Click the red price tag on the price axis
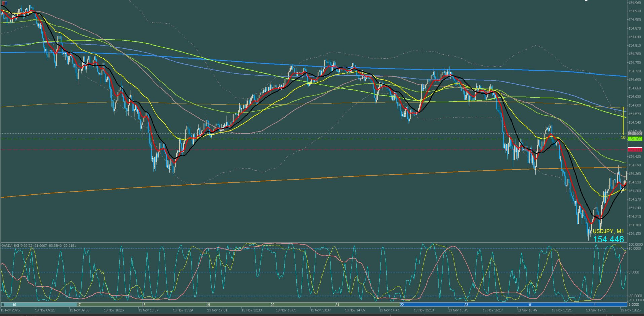Viewport: 644px width, 316px height. tap(635, 149)
